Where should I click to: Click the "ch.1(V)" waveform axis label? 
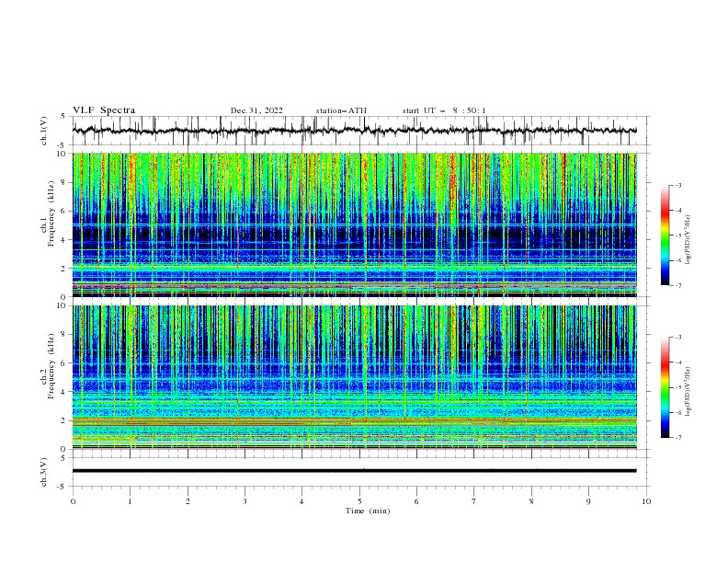(x=44, y=131)
